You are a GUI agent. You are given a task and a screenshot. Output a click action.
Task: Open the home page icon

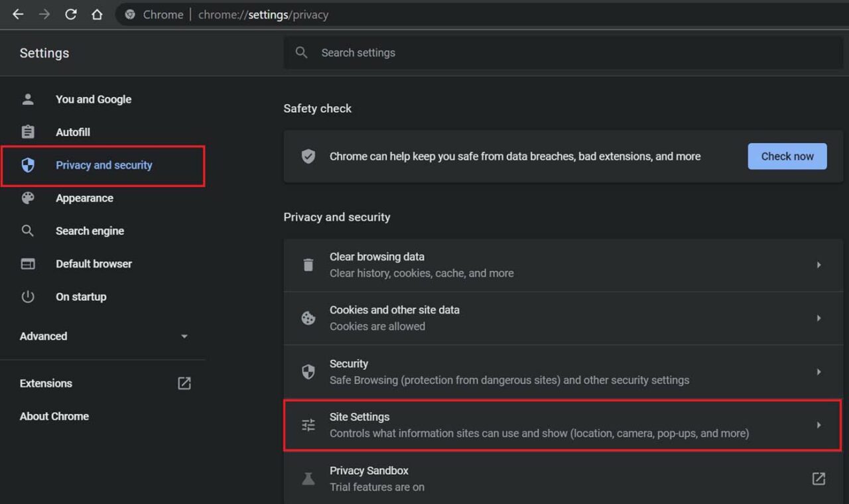(x=98, y=14)
